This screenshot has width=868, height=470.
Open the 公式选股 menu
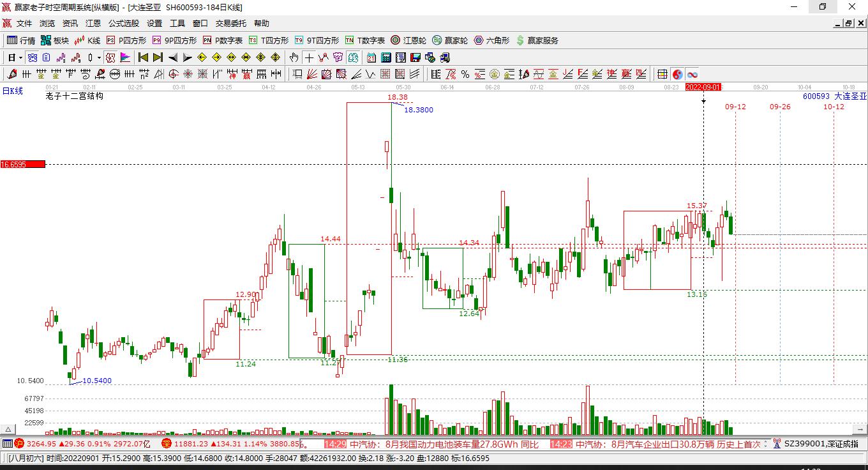[124, 24]
